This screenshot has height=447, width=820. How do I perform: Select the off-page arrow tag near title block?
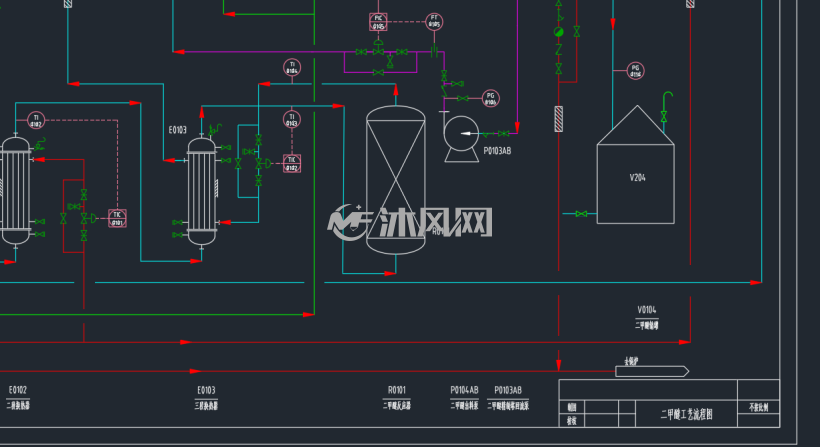(652, 371)
